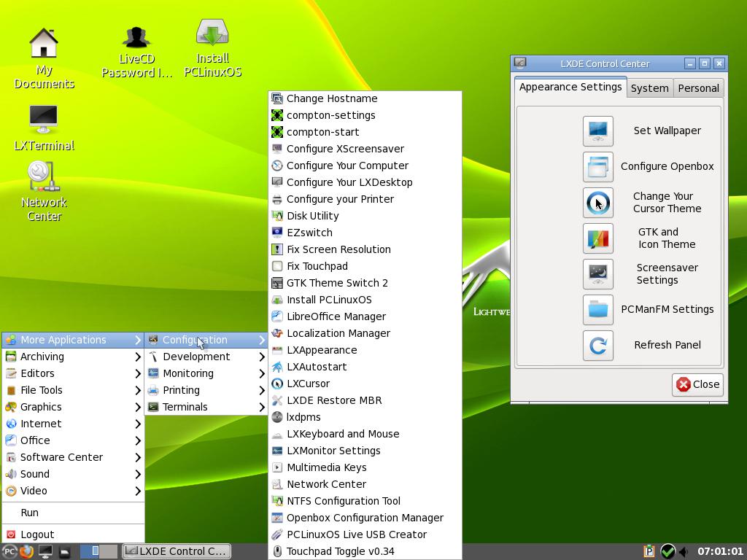Viewport: 747px width, 560px height.
Task: Switch to the second workspace in the pager
Action: (x=109, y=551)
